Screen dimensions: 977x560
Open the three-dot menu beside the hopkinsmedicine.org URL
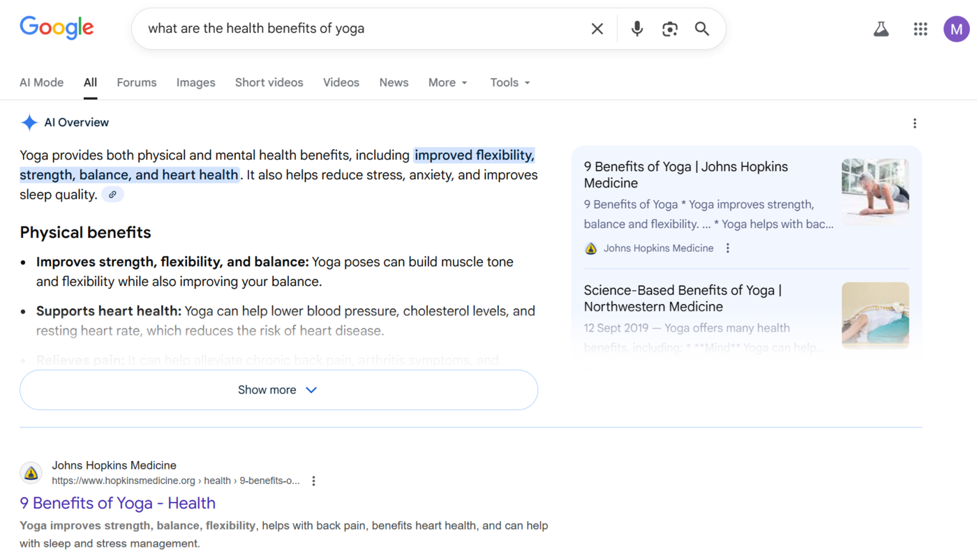point(313,480)
